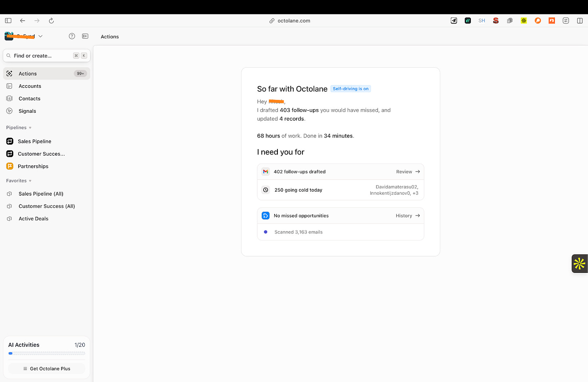Reload the page
The height and width of the screenshot is (382, 588).
[x=51, y=21]
